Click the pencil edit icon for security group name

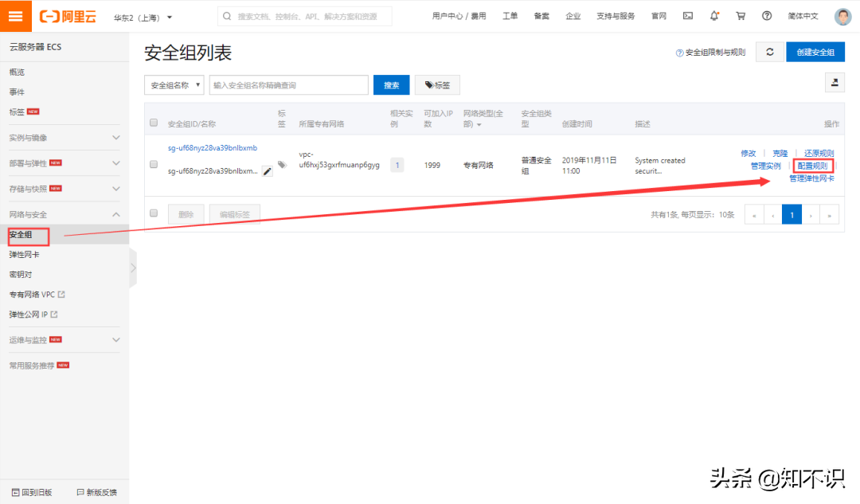[x=267, y=171]
